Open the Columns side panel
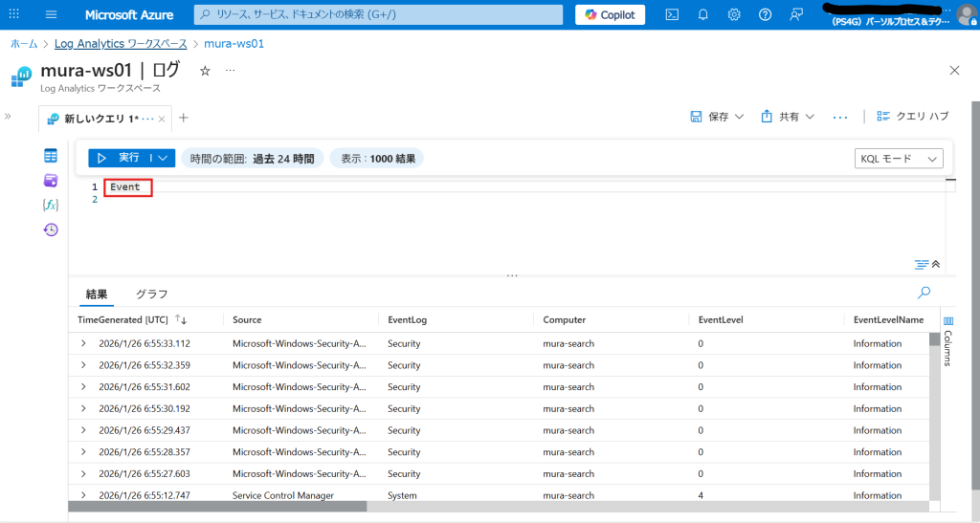The image size is (980, 523). click(x=948, y=341)
